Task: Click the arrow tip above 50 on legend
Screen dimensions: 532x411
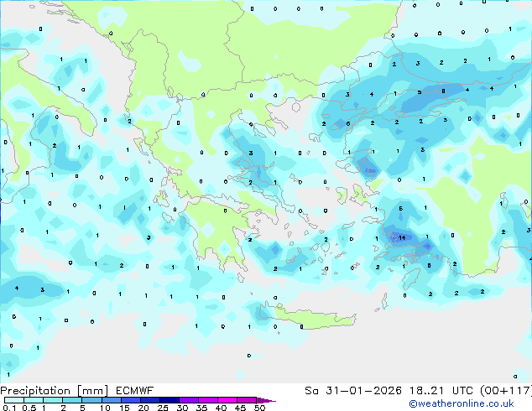Action: [266, 400]
